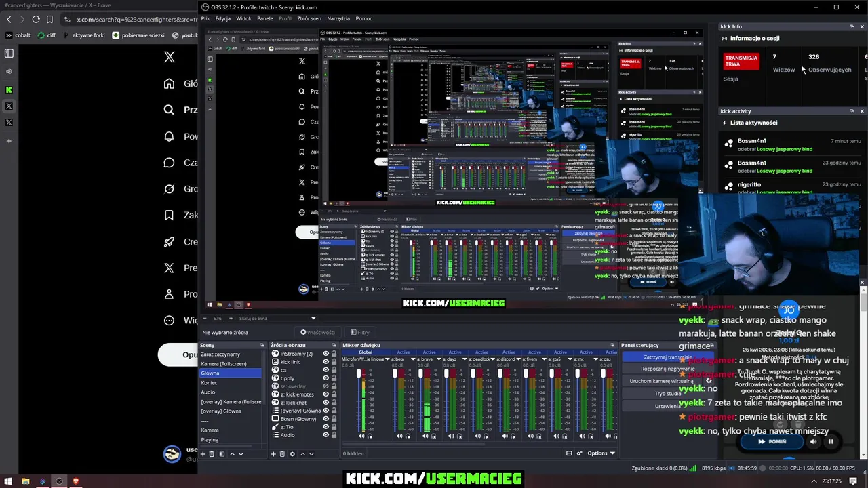Expand a: beta channel menu arrow
Image resolution: width=868 pixels, height=488 pixels.
(x=413, y=359)
